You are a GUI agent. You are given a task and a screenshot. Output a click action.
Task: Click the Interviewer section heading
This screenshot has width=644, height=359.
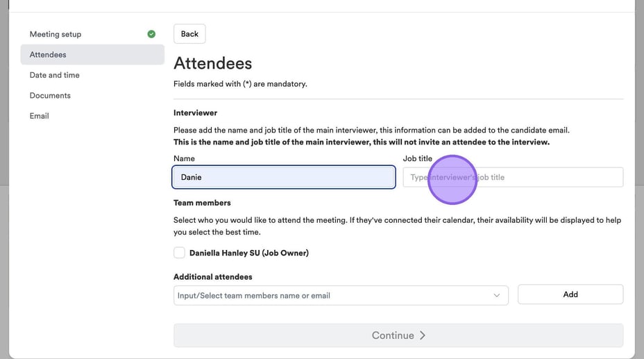[x=195, y=112]
